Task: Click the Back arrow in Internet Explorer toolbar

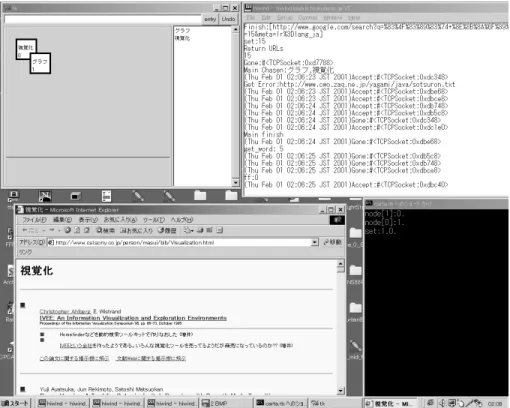Action: [x=29, y=230]
